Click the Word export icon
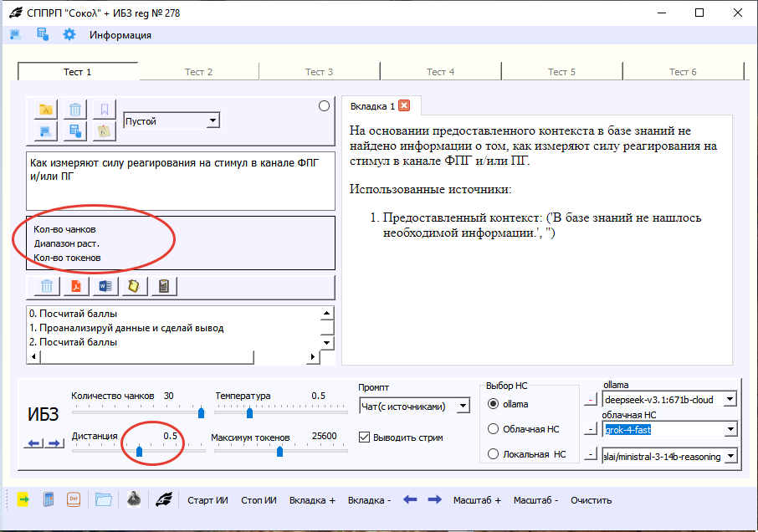The width and height of the screenshot is (758, 532). (105, 287)
